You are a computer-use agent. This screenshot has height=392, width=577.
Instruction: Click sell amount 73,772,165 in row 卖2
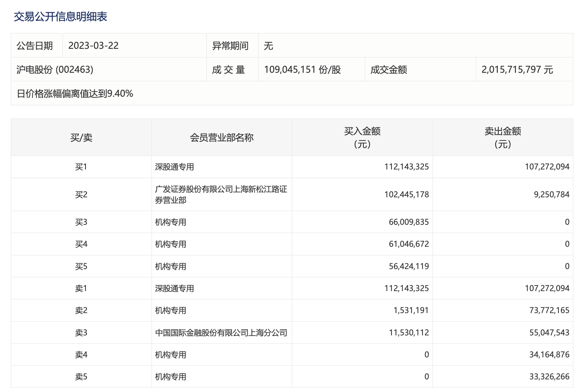[x=549, y=310]
